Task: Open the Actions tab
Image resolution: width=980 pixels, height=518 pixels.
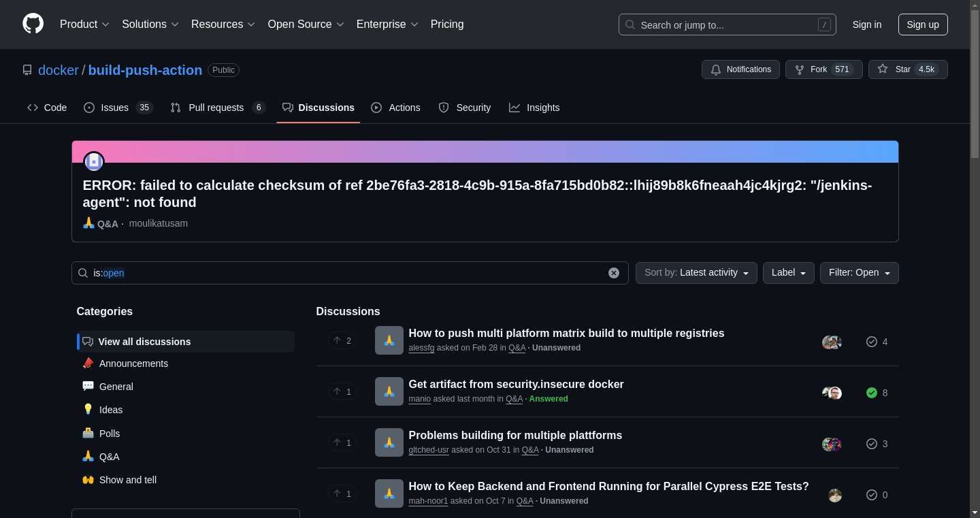Action: (395, 108)
